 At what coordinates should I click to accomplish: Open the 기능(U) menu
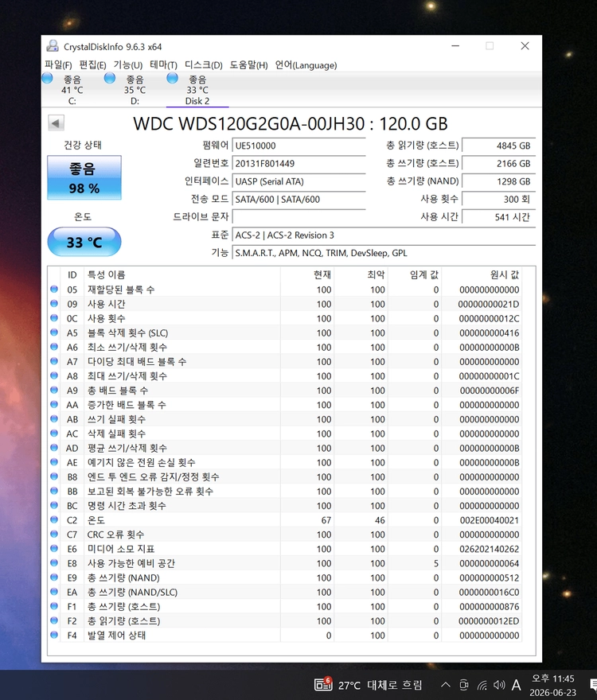pos(128,65)
